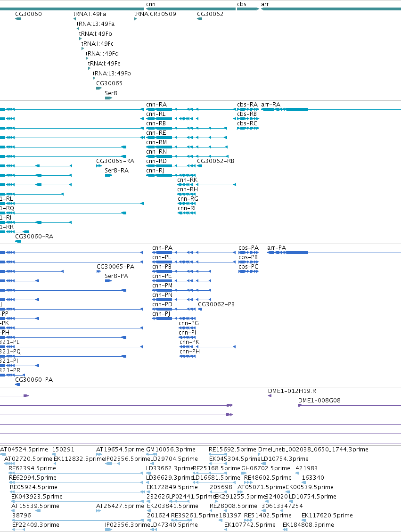Open the cnn-PD protein label
Image resolution: width=401 pixels, height=532 pixels.
pyautogui.click(x=162, y=304)
